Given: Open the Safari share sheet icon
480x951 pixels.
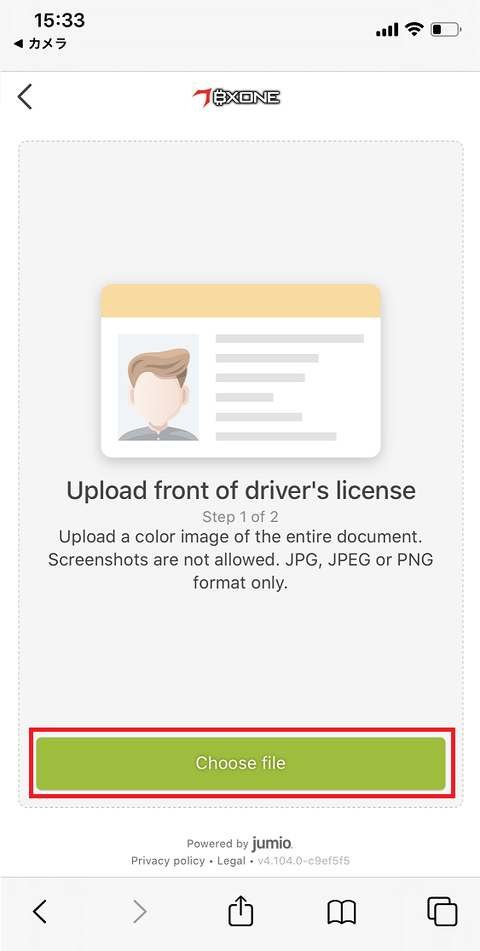Looking at the screenshot, I should 240,910.
